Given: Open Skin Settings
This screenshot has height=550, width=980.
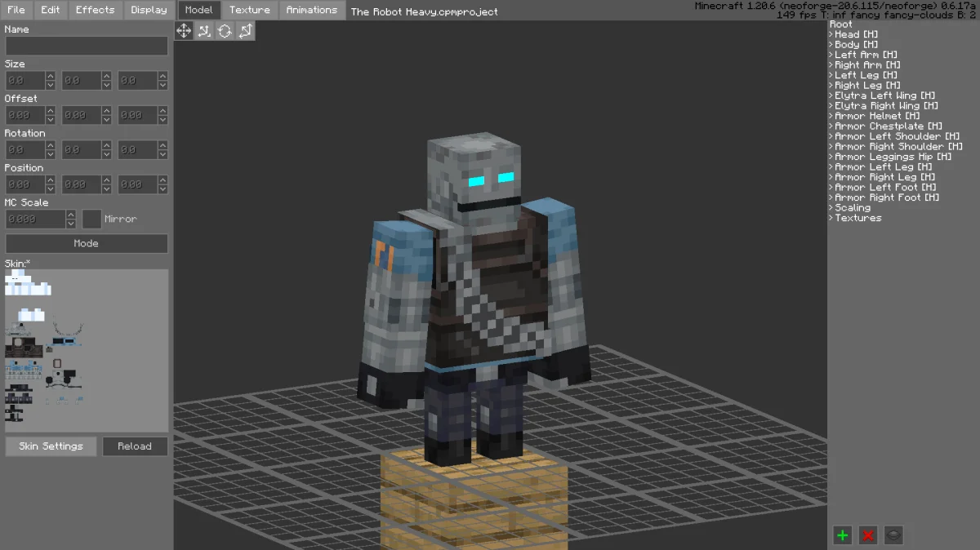Looking at the screenshot, I should click(x=51, y=446).
